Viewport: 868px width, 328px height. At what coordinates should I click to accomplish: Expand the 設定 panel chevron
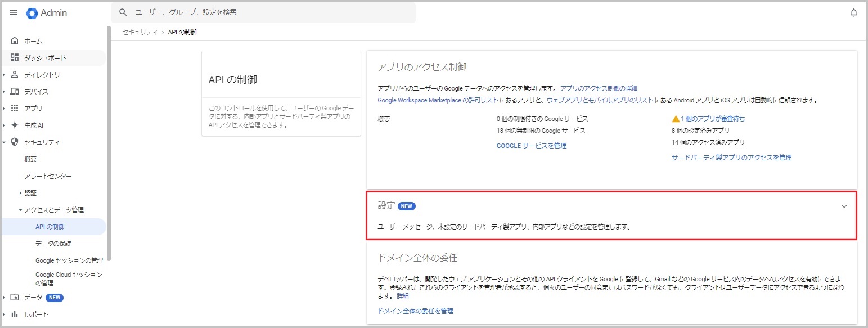pos(844,206)
